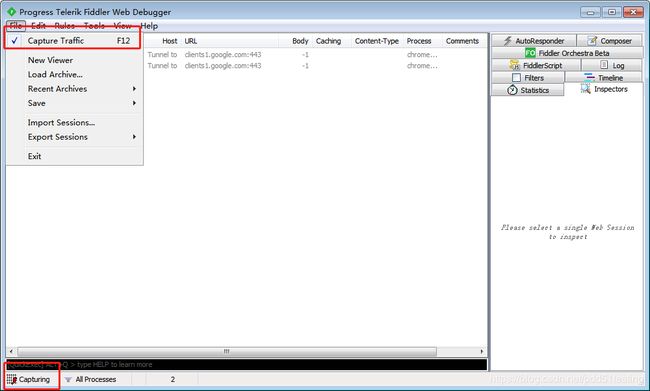650x391 pixels.
Task: Toggle the Filters tab checkbox
Action: tap(516, 78)
